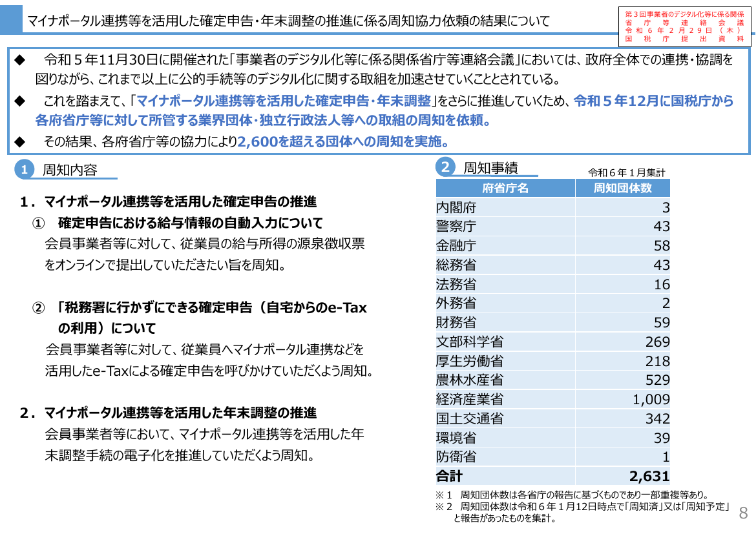
Task: Select the 金融庁 row name
Action: pyautogui.click(x=456, y=245)
